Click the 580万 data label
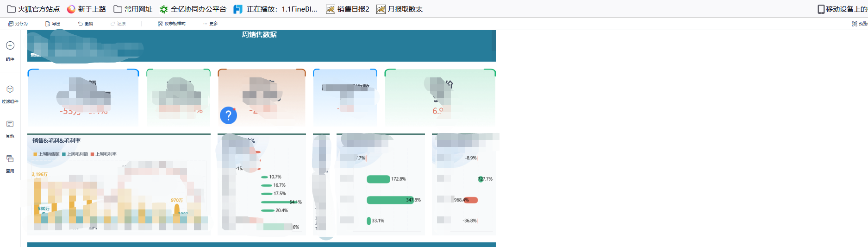The width and height of the screenshot is (868, 247). click(x=44, y=209)
